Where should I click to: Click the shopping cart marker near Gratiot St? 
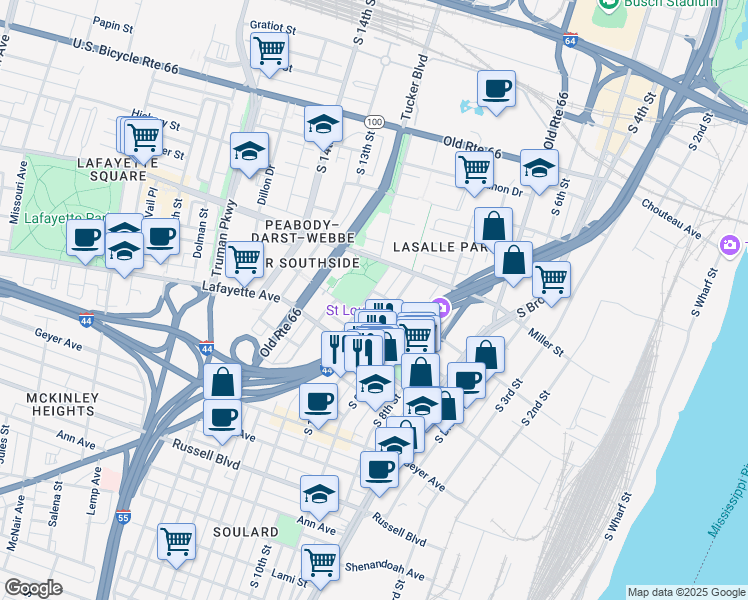270,53
